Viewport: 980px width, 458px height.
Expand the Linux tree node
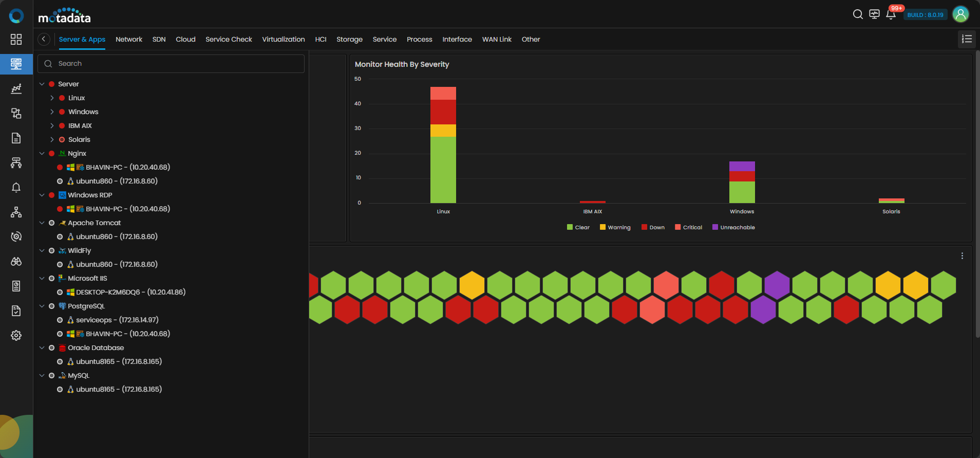click(x=52, y=98)
